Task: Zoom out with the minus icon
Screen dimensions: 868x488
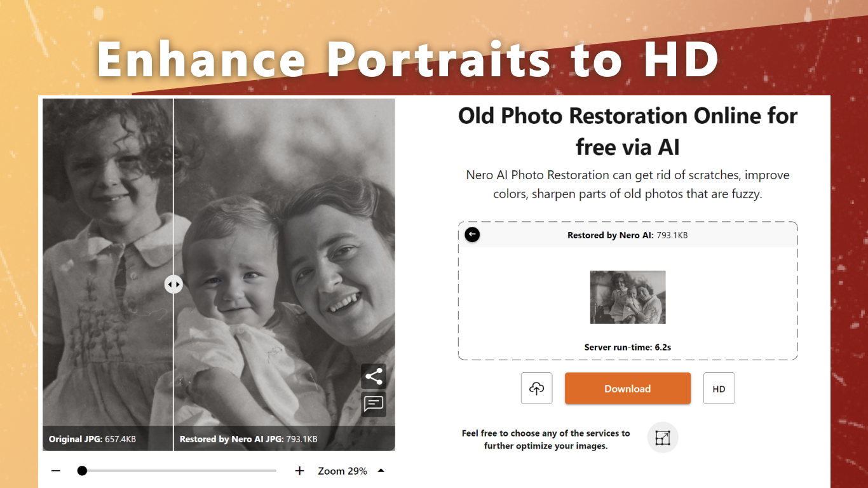Action: 56,471
